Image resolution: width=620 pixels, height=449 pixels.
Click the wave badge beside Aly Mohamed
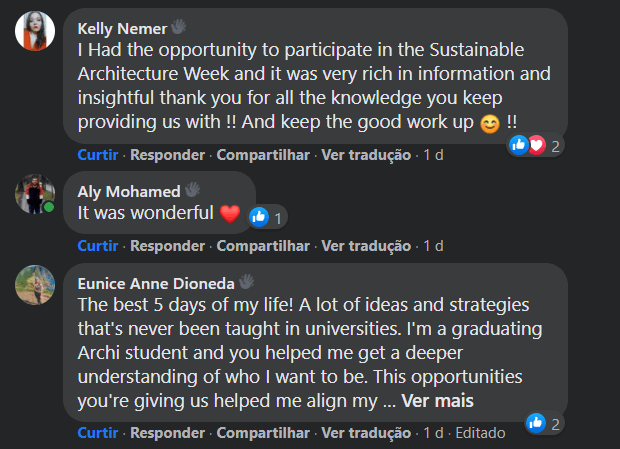point(193,190)
